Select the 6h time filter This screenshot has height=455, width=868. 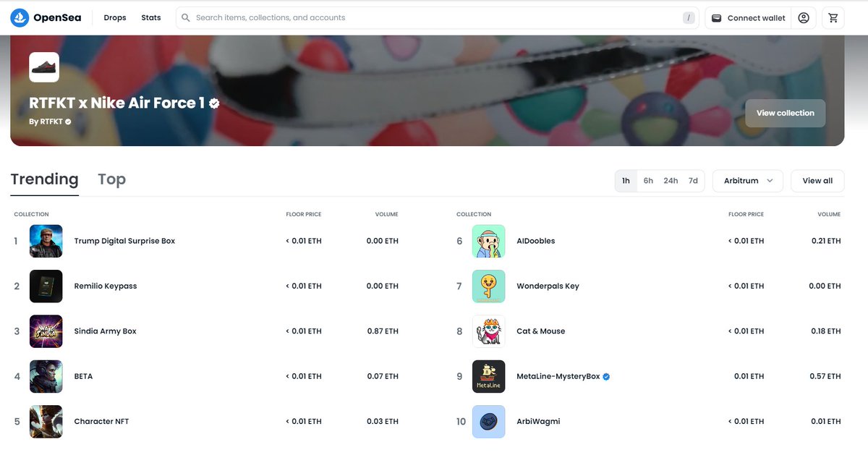(x=648, y=180)
